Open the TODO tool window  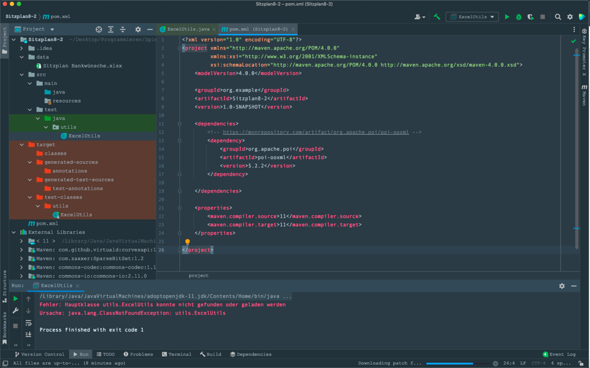106,354
